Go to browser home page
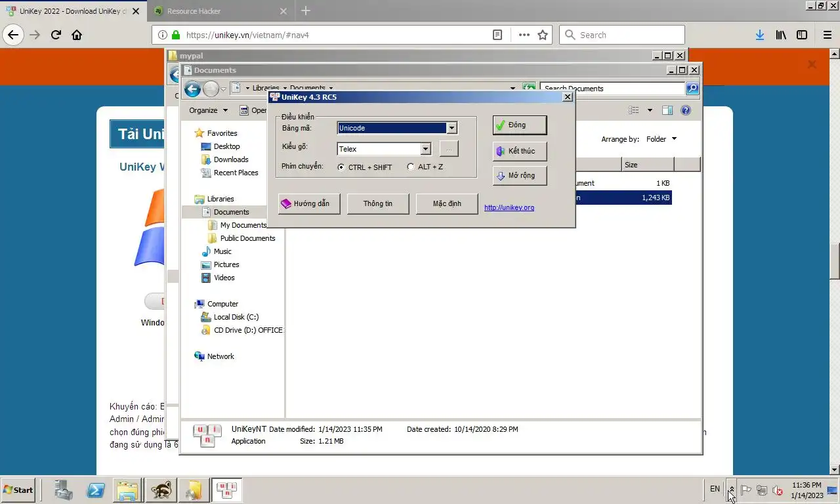This screenshot has height=504, width=840. tap(77, 35)
